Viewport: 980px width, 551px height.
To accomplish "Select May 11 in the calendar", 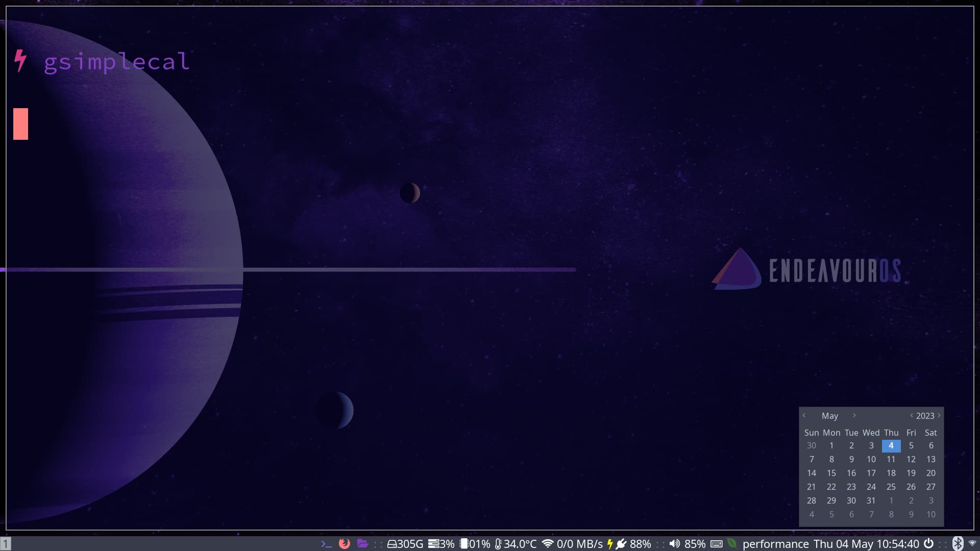I will 891,459.
